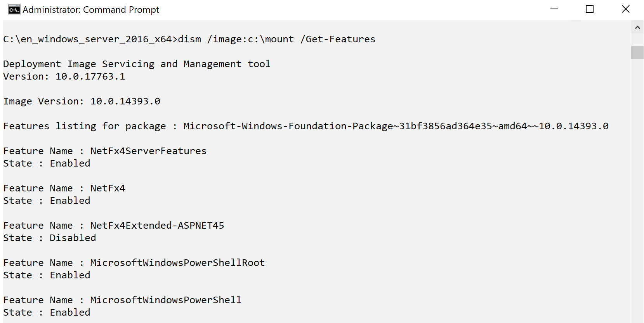Screen dimensions: 644x323
Task: Maximize the Command Prompt window
Action: pyautogui.click(x=590, y=9)
